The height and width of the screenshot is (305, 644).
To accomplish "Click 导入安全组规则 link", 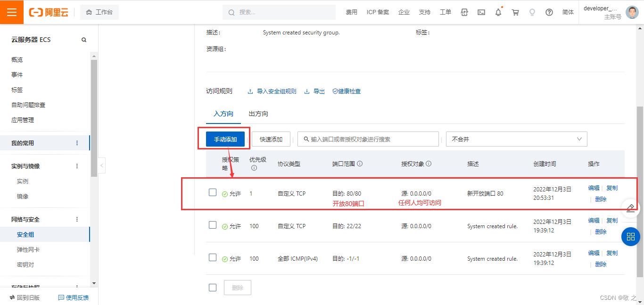I will coord(272,91).
